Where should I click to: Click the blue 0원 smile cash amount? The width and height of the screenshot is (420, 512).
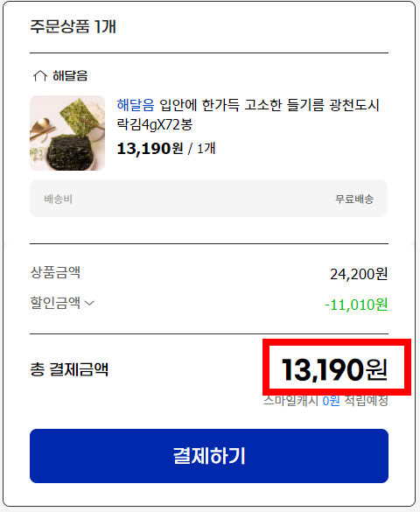coord(332,400)
